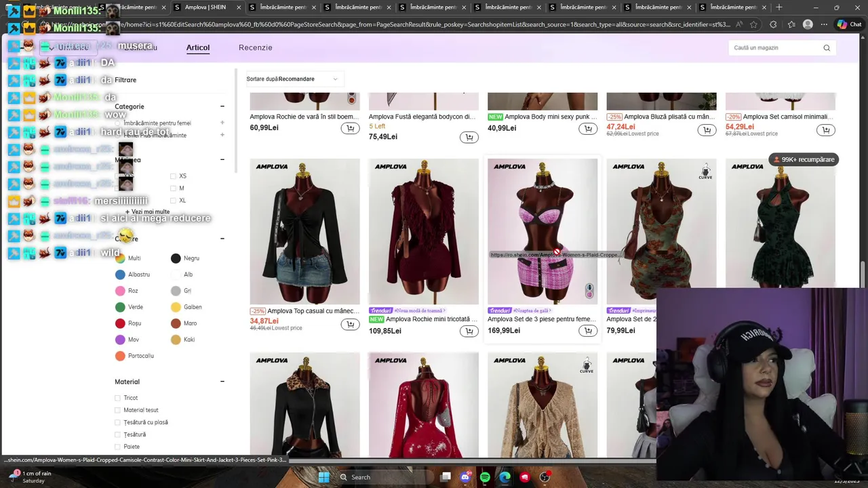The height and width of the screenshot is (488, 868).
Task: Collapse the Categorie filter section
Action: (222, 106)
